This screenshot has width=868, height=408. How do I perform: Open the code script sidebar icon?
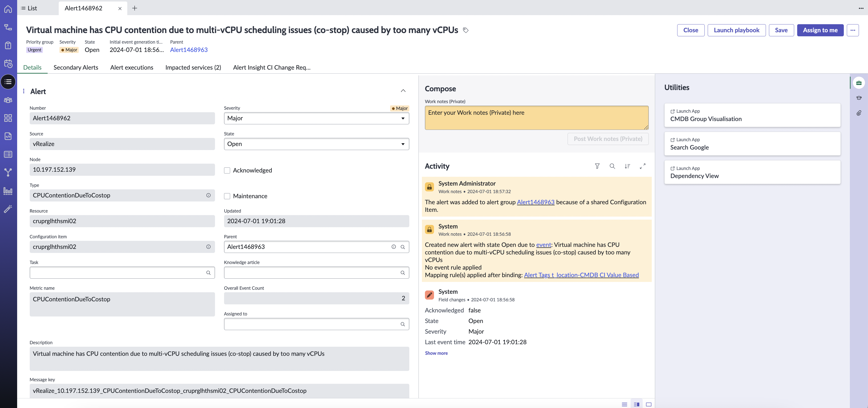8,136
